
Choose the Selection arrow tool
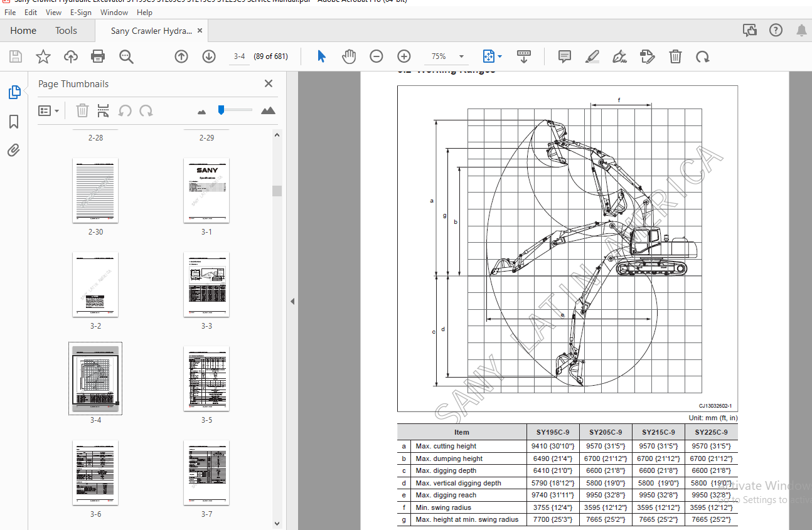[321, 56]
